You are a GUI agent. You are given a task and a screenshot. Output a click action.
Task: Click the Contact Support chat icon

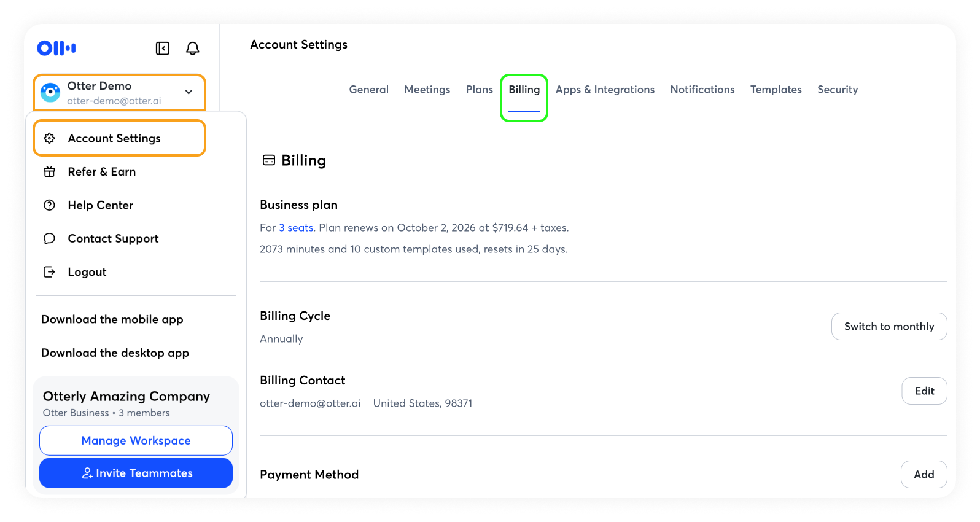pos(50,238)
